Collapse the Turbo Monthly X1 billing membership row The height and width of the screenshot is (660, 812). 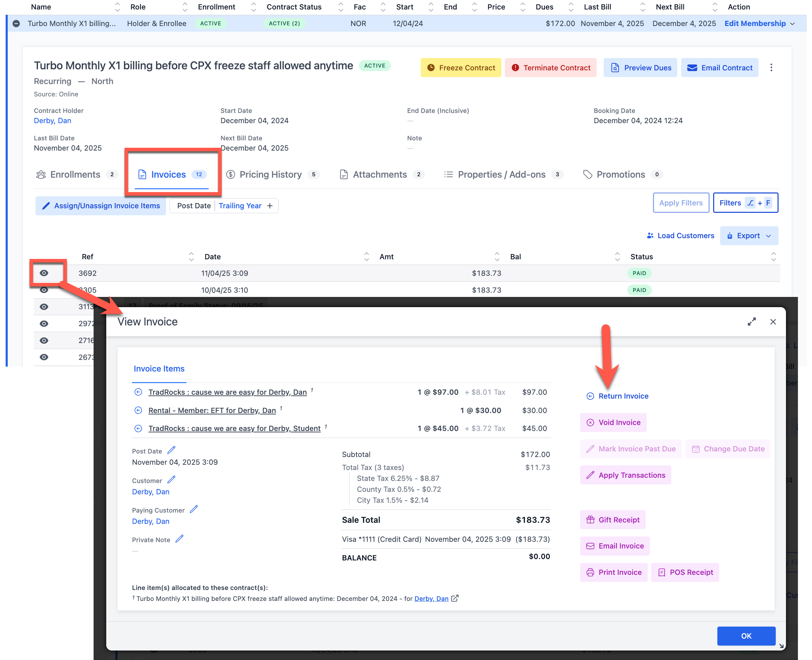point(16,24)
